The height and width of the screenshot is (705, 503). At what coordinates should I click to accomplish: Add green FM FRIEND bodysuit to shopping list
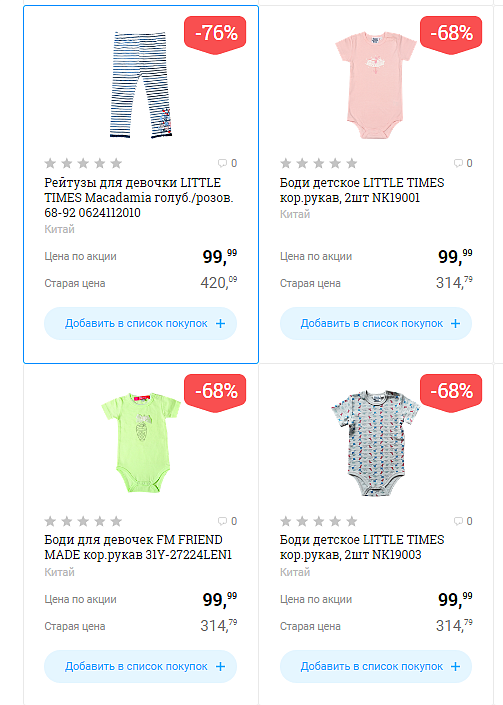point(140,666)
